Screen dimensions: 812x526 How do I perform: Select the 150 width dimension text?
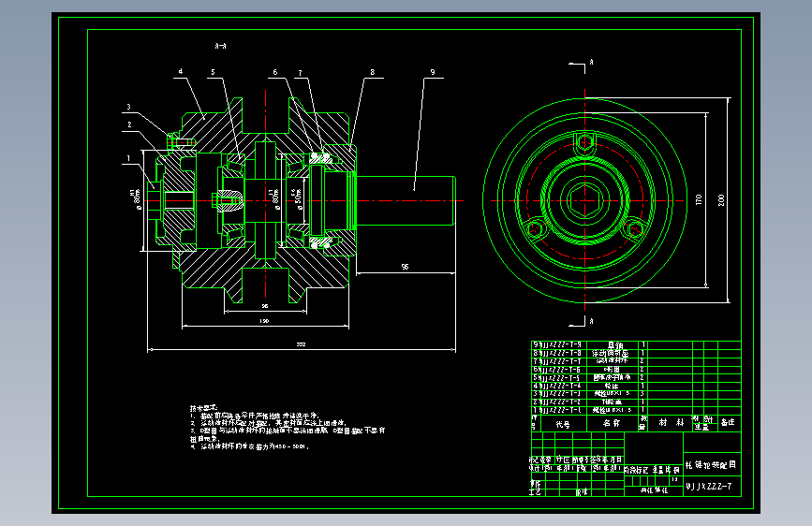[264, 321]
